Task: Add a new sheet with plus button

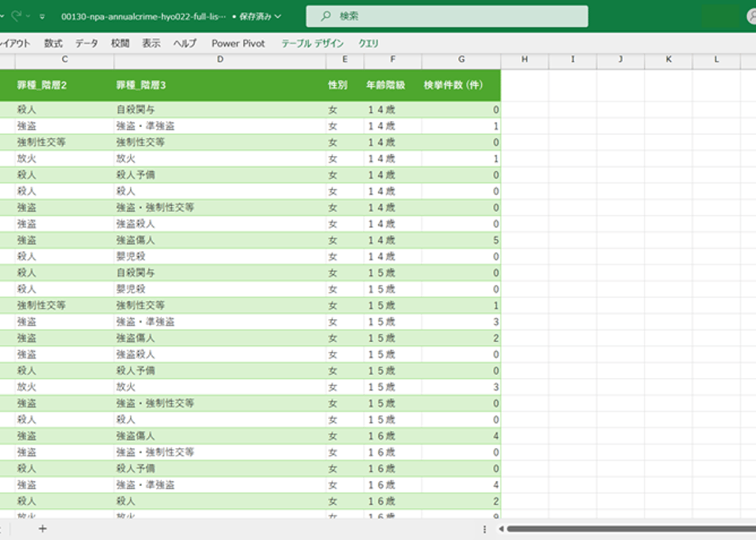Action: [43, 529]
